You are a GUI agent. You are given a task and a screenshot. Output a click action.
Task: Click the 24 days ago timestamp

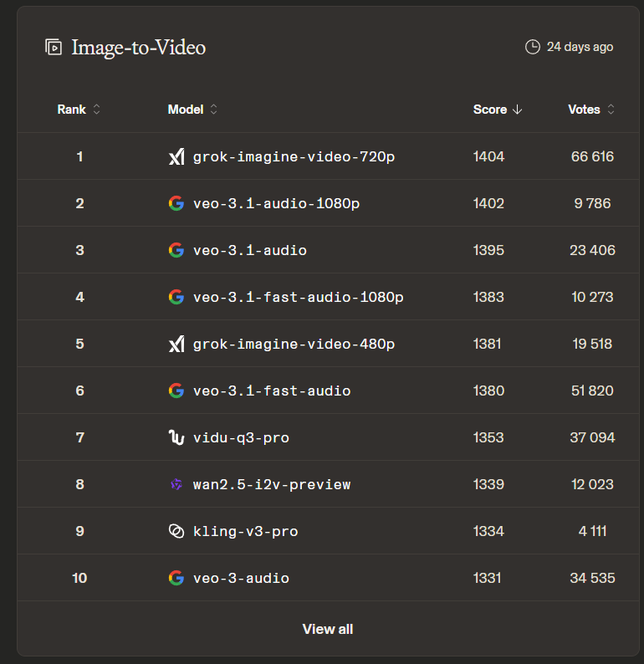click(580, 47)
